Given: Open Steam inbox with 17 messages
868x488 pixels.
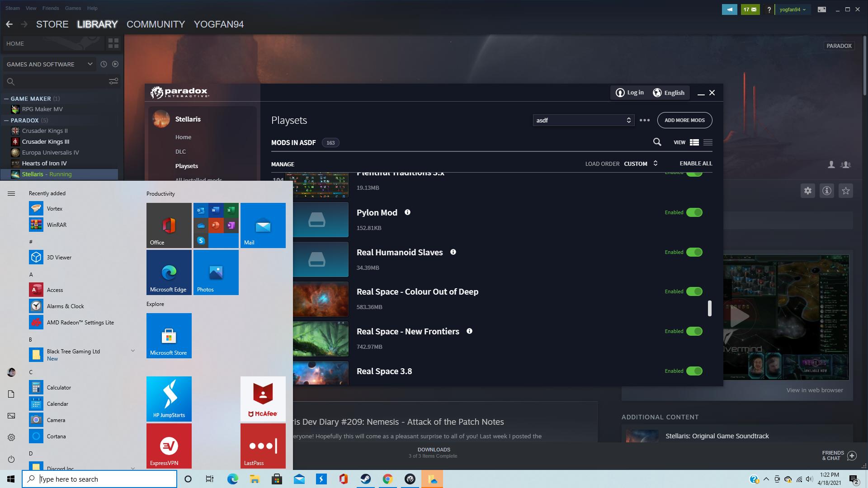Looking at the screenshot, I should [x=750, y=9].
